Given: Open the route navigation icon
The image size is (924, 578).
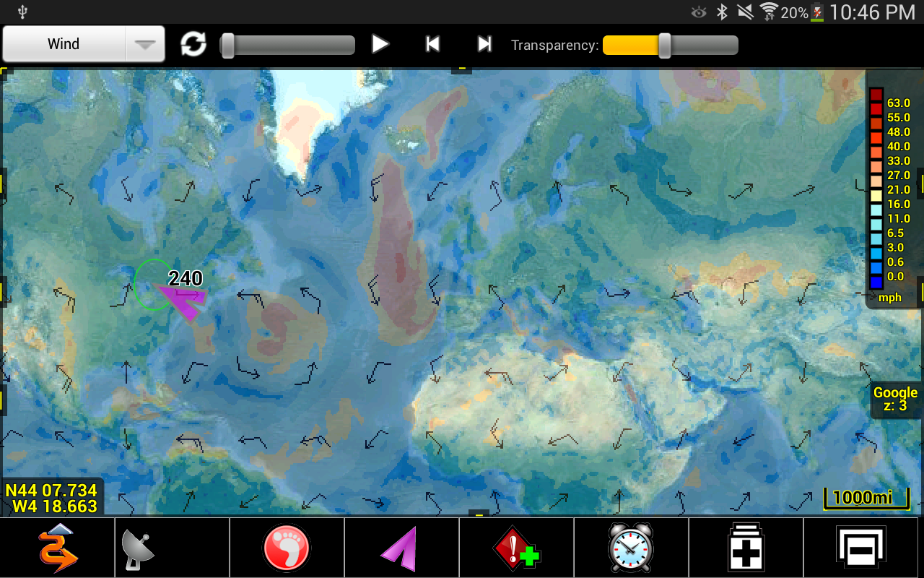Looking at the screenshot, I should coord(57,548).
